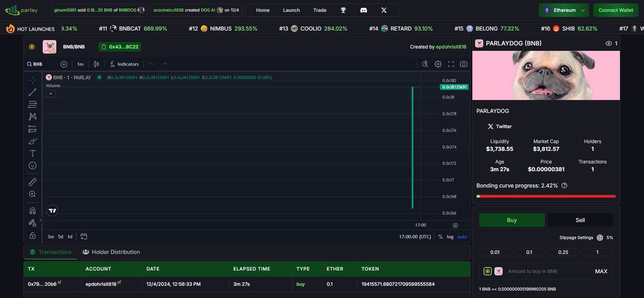Choose the 0.25 BNB preset amount

pos(563,252)
